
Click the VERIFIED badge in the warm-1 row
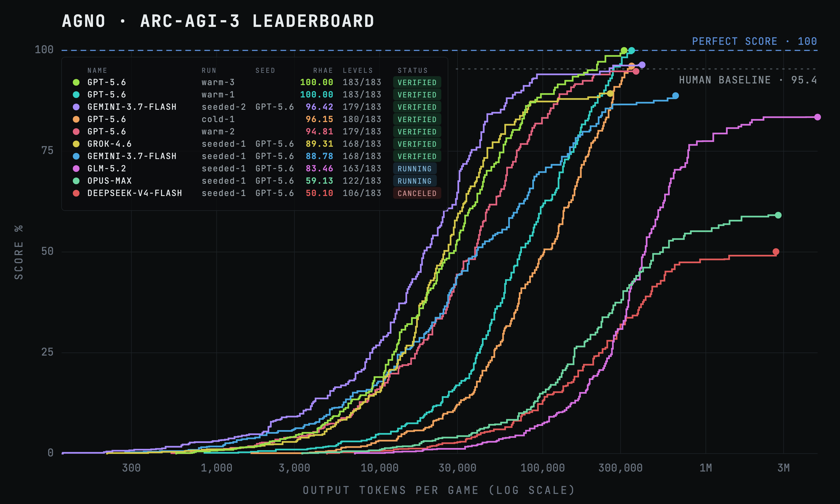(x=417, y=95)
